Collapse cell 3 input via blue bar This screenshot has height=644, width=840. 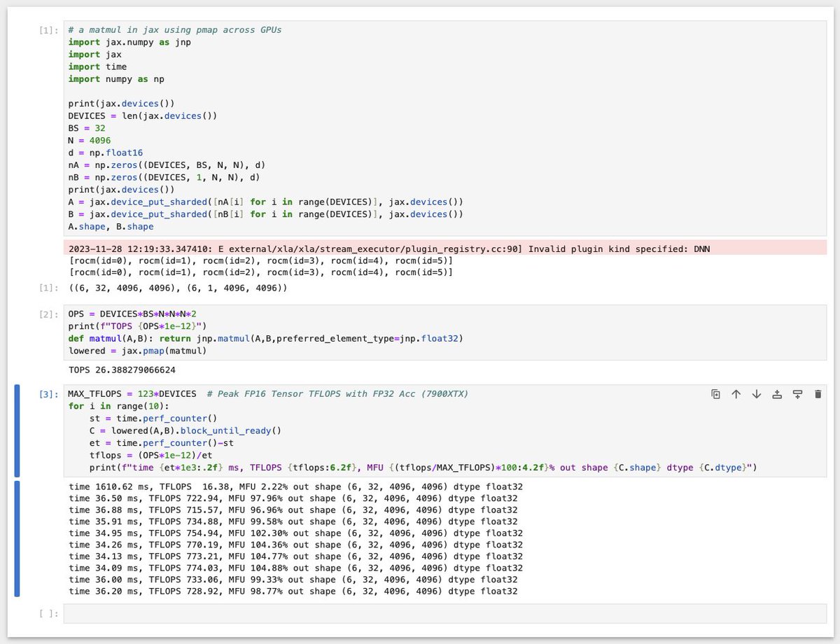pos(17,430)
